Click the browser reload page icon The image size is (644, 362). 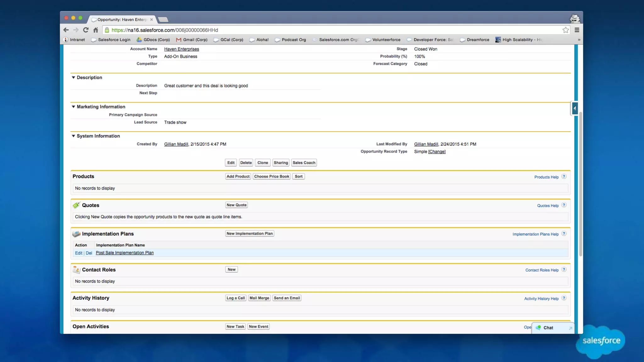click(x=86, y=30)
